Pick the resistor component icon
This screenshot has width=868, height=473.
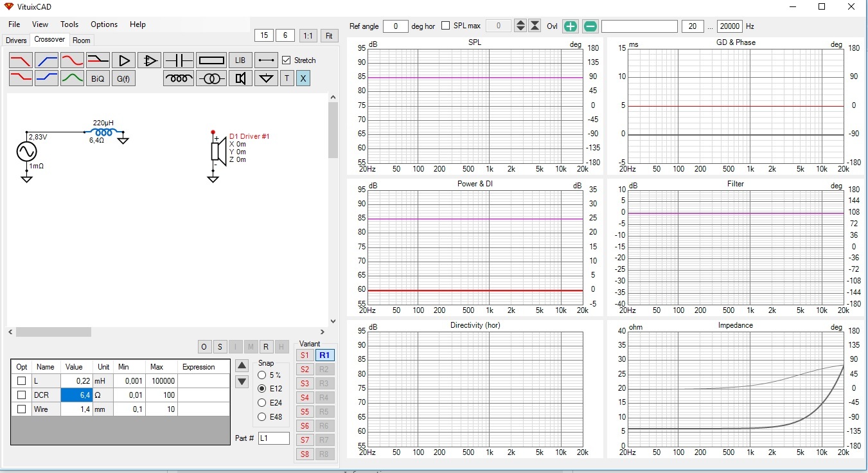click(211, 60)
